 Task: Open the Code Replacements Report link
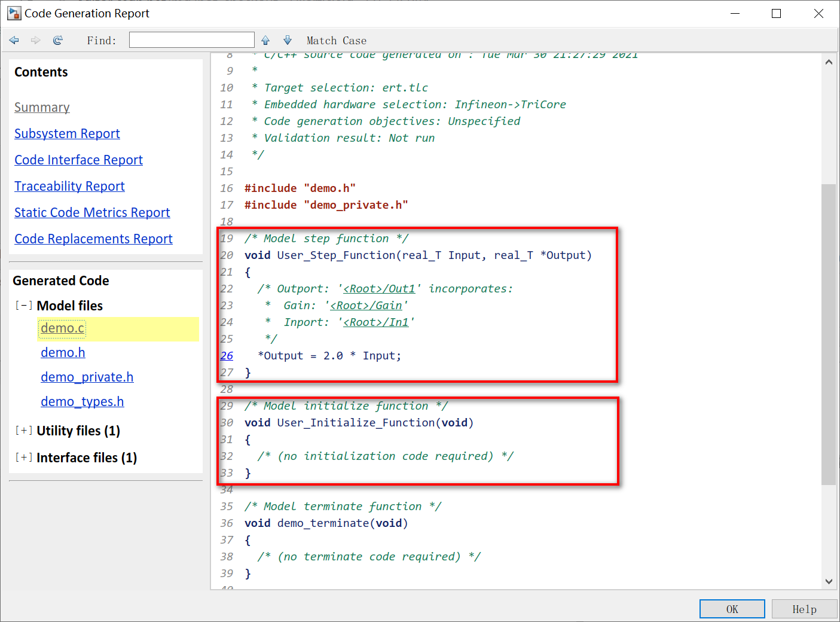tap(93, 239)
